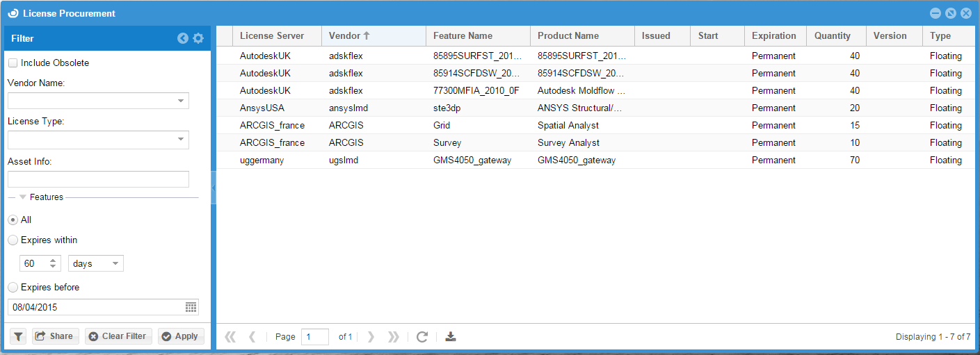Image resolution: width=980 pixels, height=355 pixels.
Task: Open Filter settings gear icon
Action: pyautogui.click(x=198, y=39)
